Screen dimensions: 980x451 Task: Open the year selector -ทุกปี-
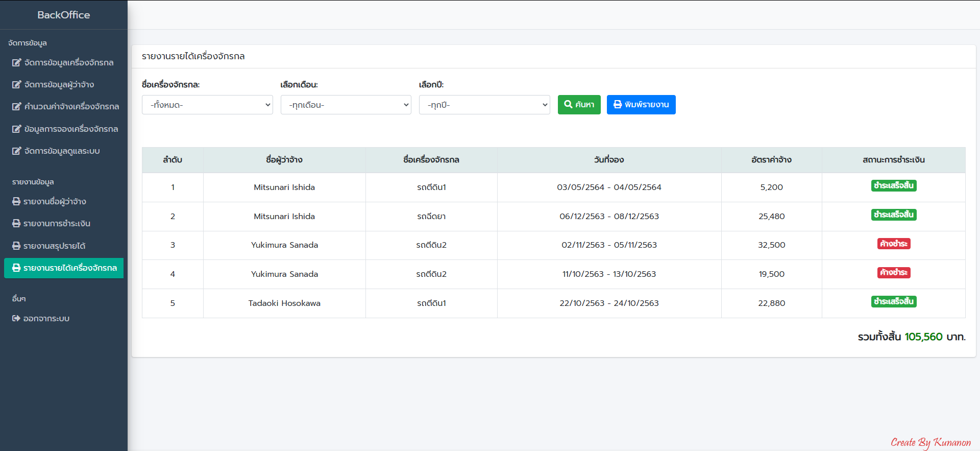484,105
